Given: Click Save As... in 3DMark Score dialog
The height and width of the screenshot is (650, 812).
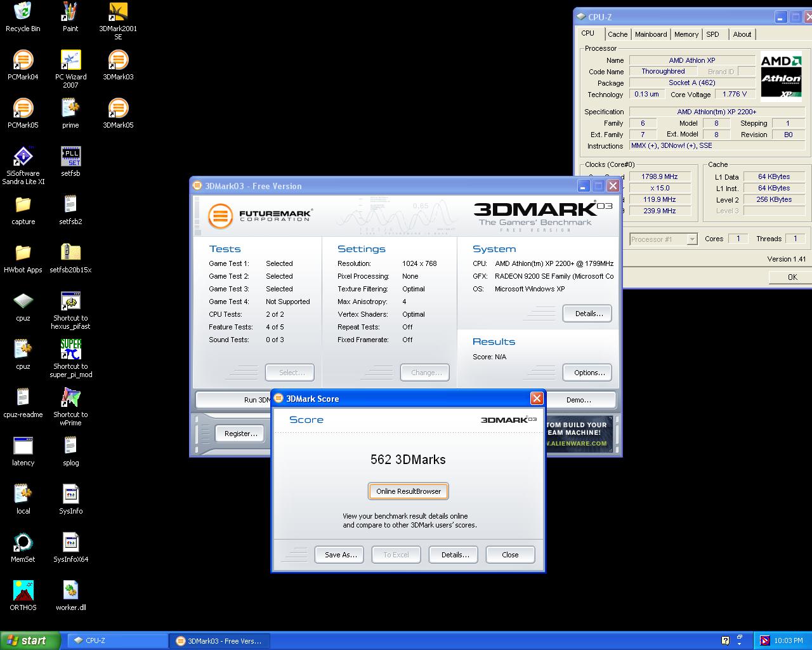Looking at the screenshot, I should [339, 555].
